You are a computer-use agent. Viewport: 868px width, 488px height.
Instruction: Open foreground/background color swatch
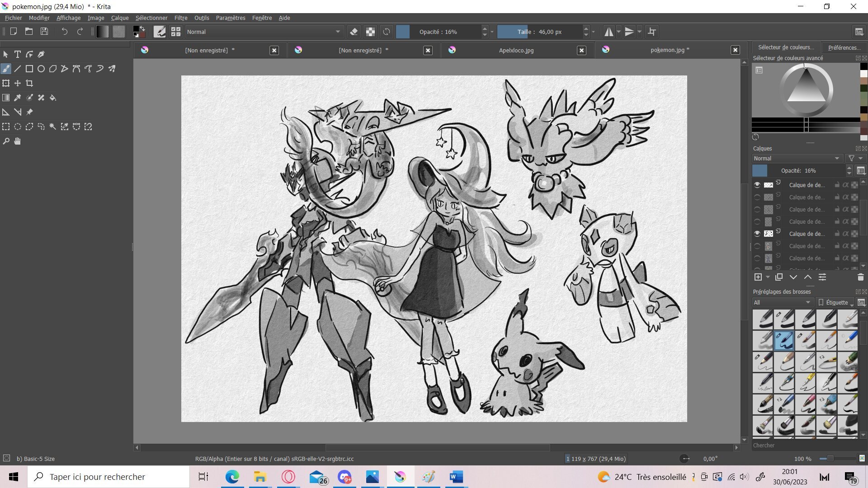click(x=139, y=32)
